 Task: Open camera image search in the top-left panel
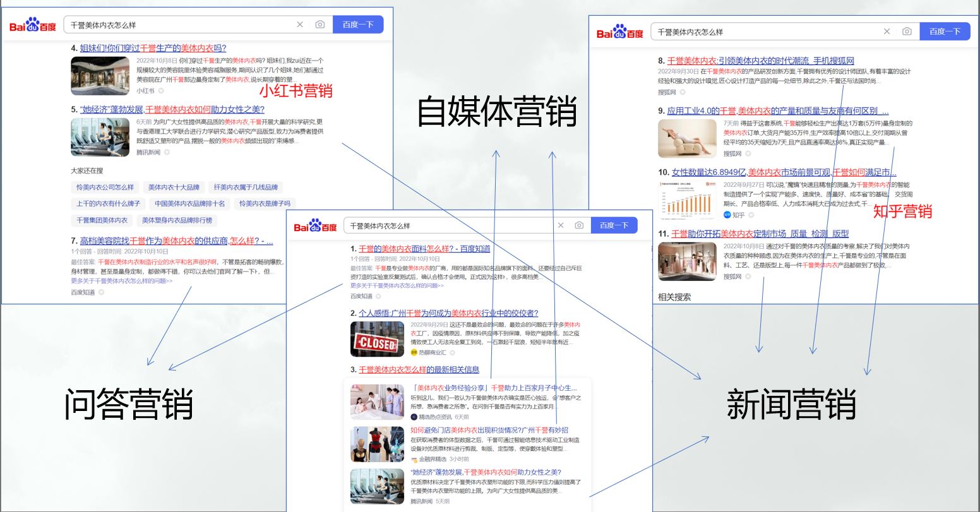pyautogui.click(x=320, y=25)
